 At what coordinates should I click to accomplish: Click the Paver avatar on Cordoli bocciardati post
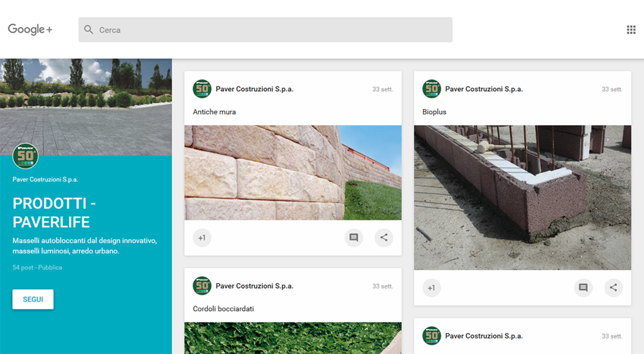202,286
